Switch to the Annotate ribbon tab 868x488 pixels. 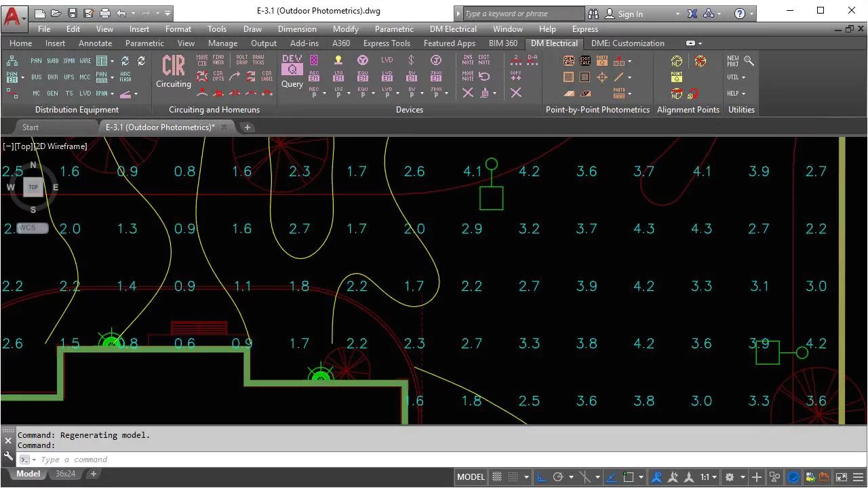[95, 43]
